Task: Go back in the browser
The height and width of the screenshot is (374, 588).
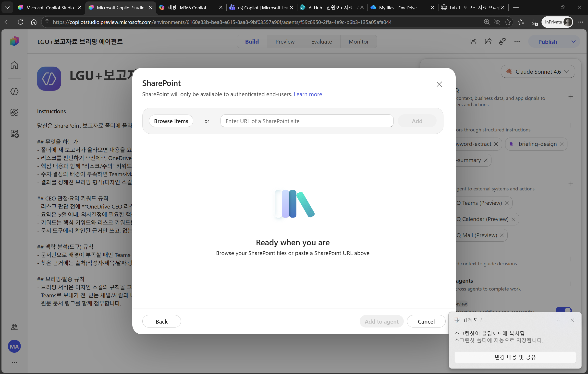Action: point(7,22)
